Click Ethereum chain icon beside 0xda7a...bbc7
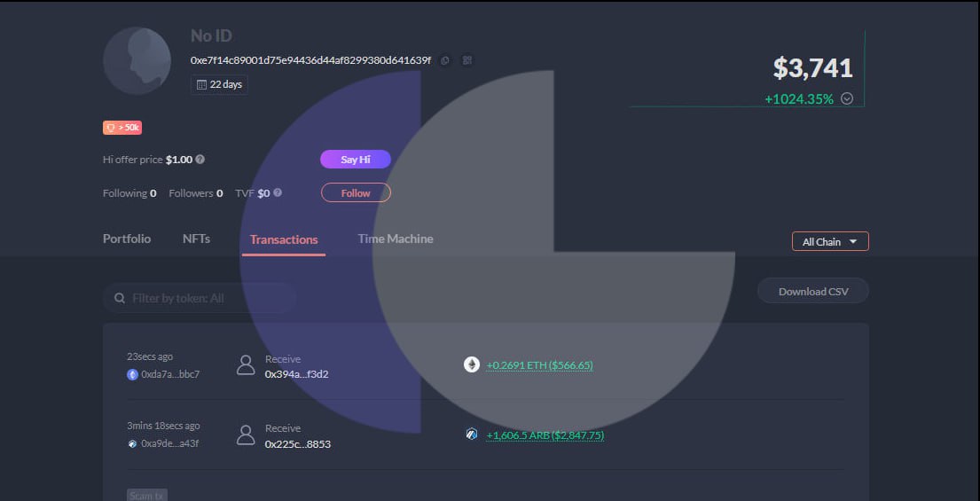 coord(133,374)
